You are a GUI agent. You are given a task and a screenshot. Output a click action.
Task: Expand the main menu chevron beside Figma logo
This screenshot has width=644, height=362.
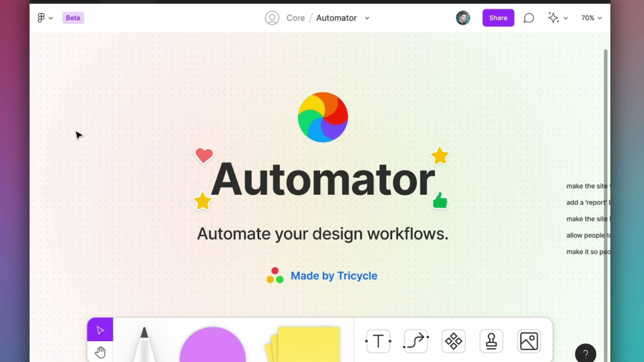[x=50, y=18]
